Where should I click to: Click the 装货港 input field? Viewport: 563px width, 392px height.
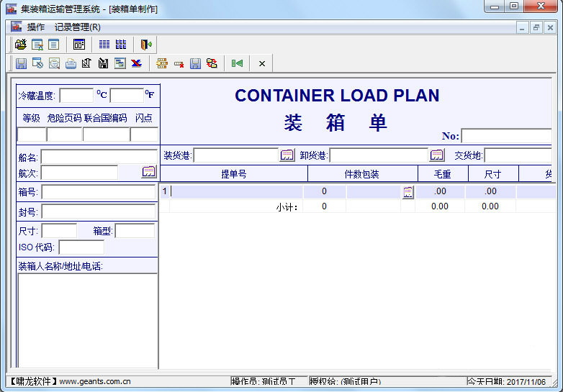click(236, 155)
